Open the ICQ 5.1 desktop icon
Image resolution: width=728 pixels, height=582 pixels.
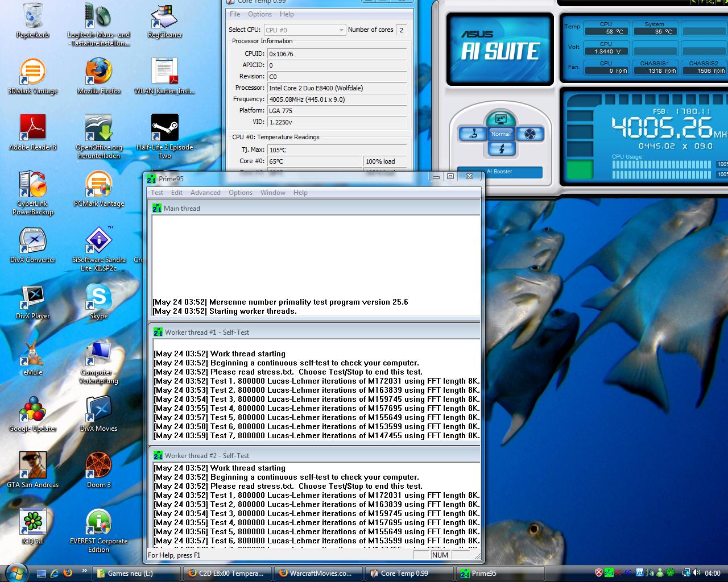[x=32, y=526]
